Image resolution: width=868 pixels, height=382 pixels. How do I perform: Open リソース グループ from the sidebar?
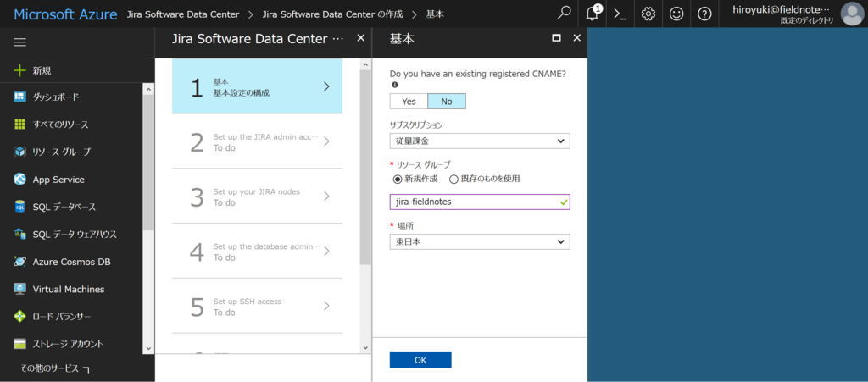tap(71, 152)
